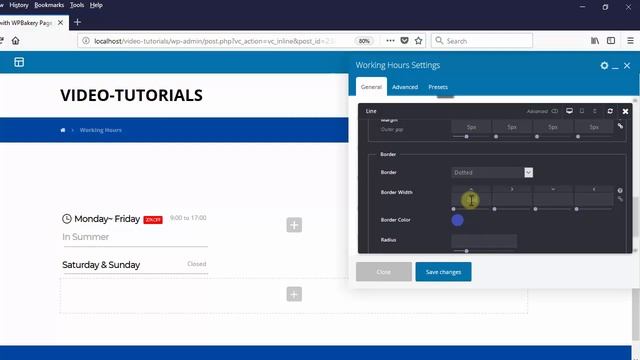Click the localhost address bar
The height and width of the screenshot is (360, 640).
pos(214,41)
